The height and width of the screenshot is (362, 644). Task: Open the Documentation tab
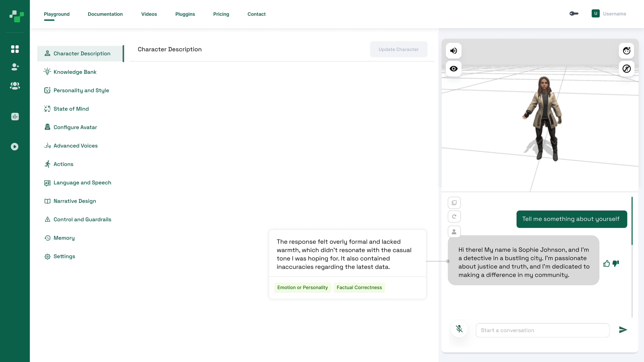coord(105,14)
